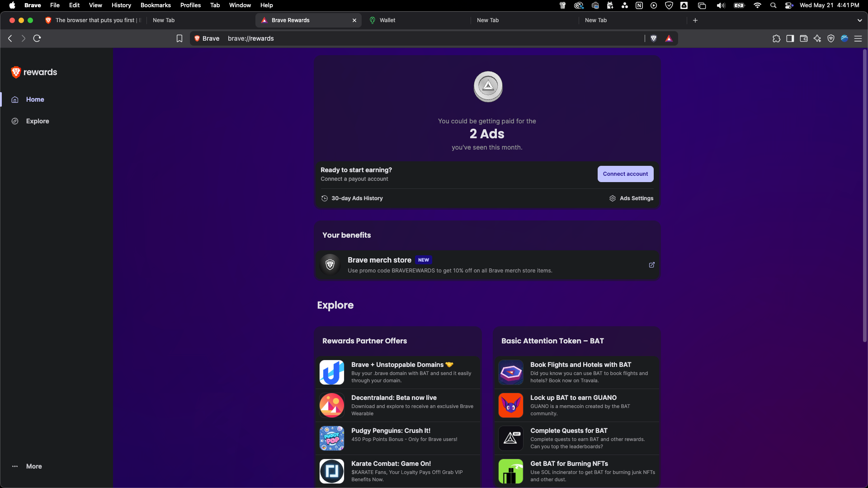Image resolution: width=868 pixels, height=488 pixels.
Task: Open Notion icon in menu bar
Action: (x=639, y=5)
